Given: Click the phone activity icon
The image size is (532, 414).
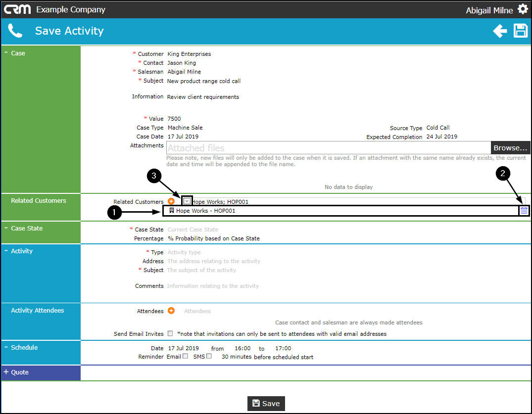Looking at the screenshot, I should click(x=15, y=31).
